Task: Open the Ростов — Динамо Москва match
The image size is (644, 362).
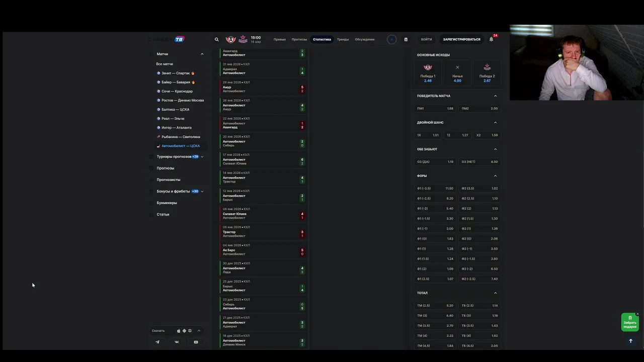Action: click(x=180, y=100)
